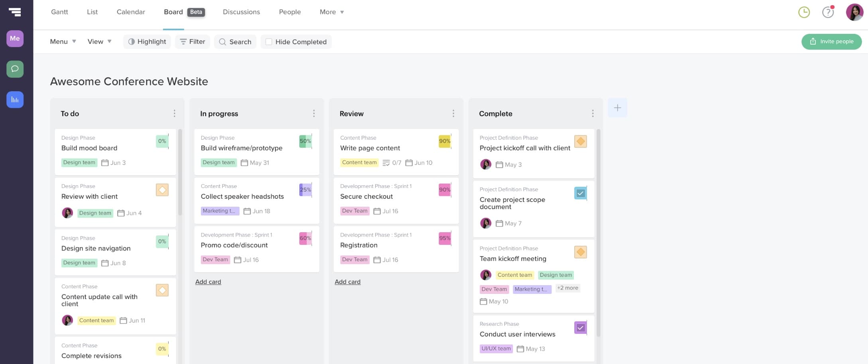Click the Search icon in toolbar
The image size is (868, 364).
point(222,41)
